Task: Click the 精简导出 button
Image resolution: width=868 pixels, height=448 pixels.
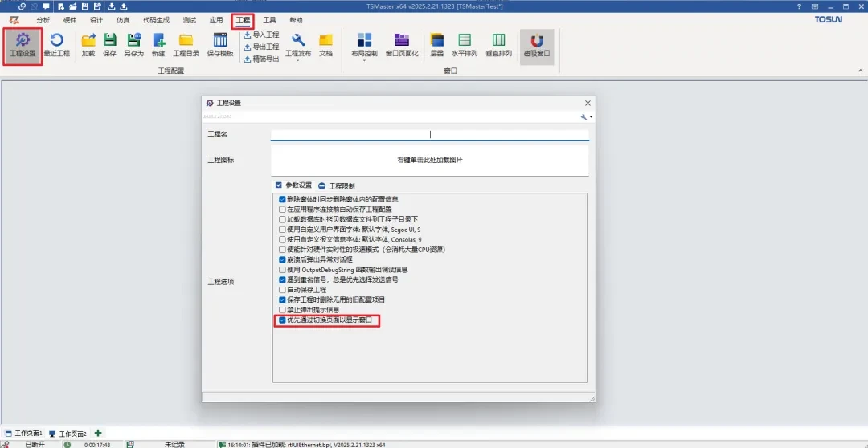Action: (x=261, y=59)
